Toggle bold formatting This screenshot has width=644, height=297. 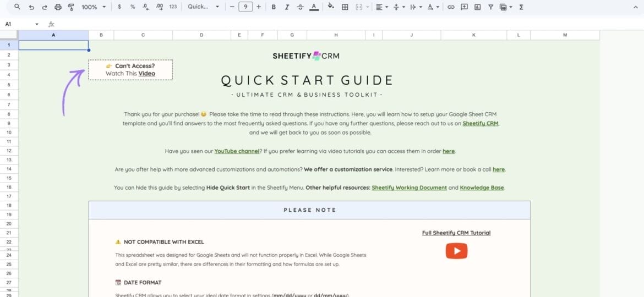pos(274,7)
